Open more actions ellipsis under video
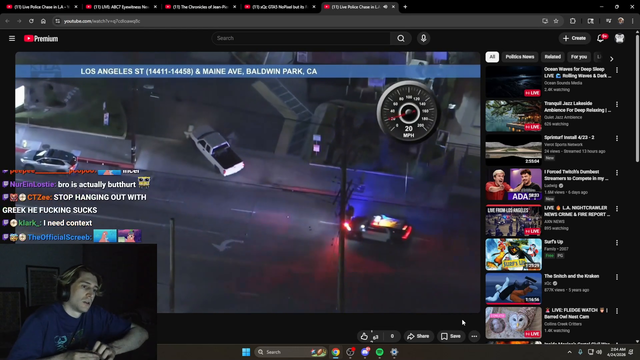The image size is (640, 360). pyautogui.click(x=474, y=336)
